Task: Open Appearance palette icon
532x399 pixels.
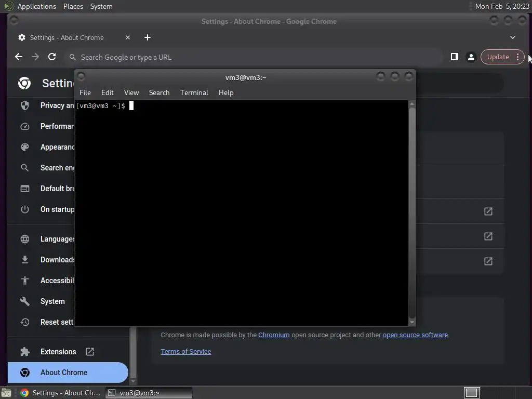Action: [25, 147]
